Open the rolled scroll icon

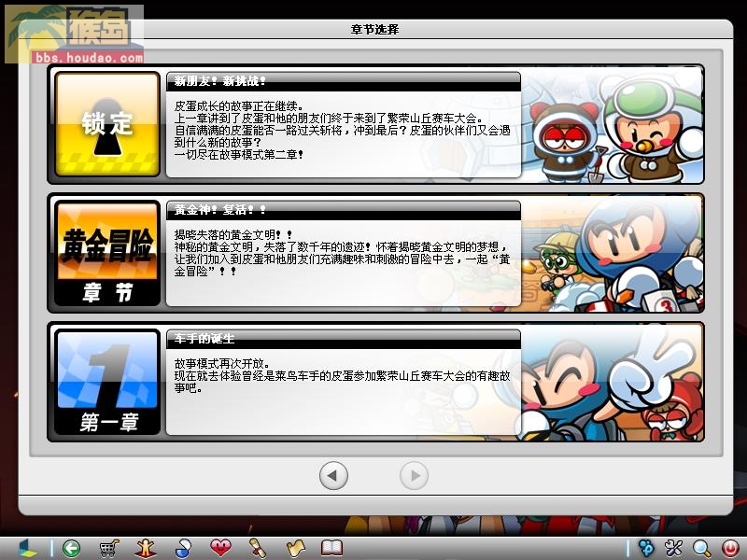258,548
